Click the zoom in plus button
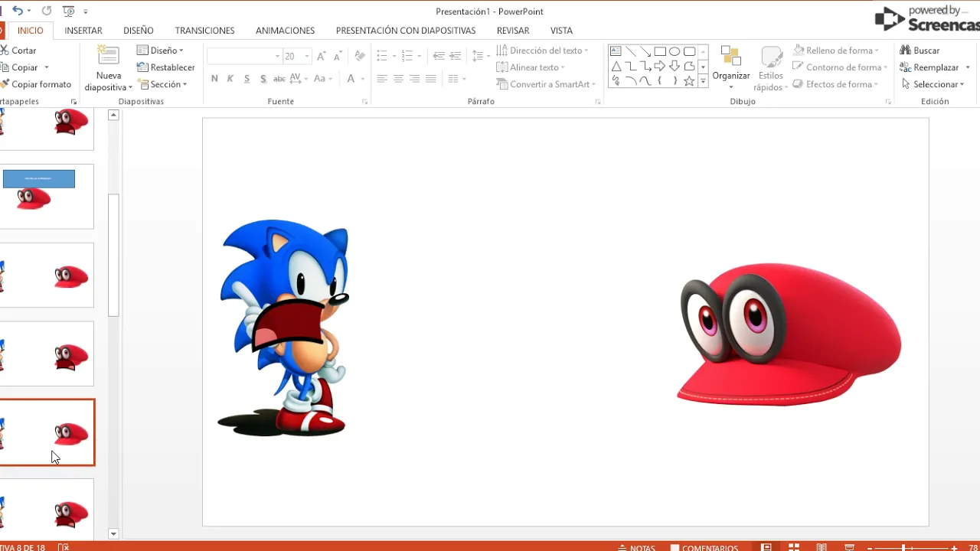 coord(954,548)
